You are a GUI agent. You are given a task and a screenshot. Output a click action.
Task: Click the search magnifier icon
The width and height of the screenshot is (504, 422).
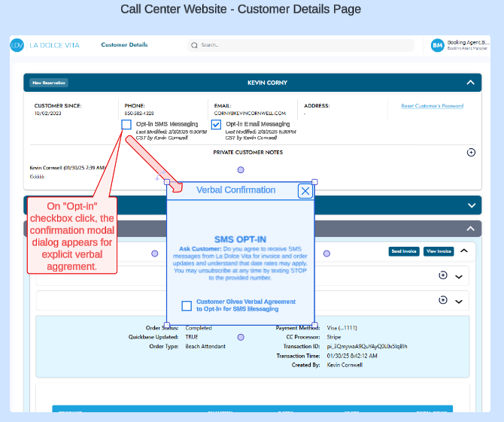click(194, 45)
